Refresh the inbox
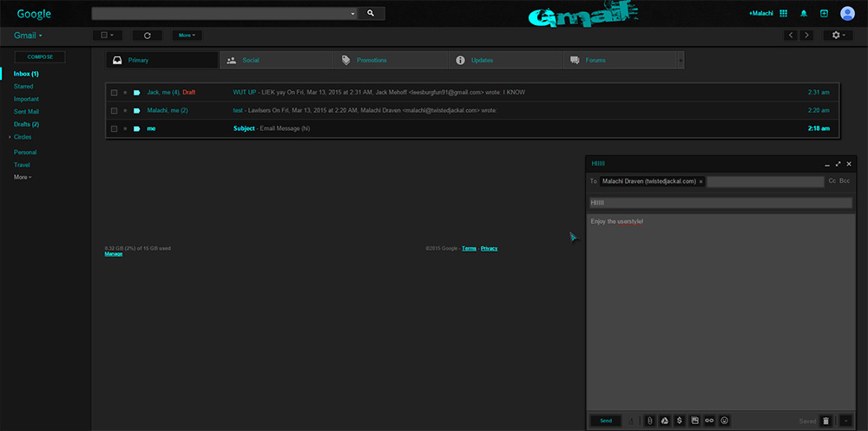Viewport: 868px width, 431px height. tap(148, 36)
